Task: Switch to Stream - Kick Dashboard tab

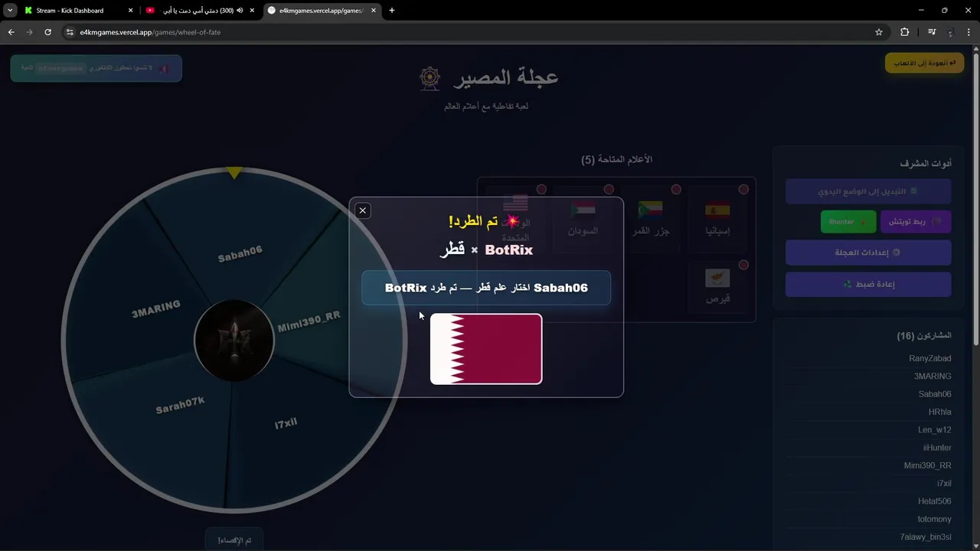Action: [x=77, y=11]
